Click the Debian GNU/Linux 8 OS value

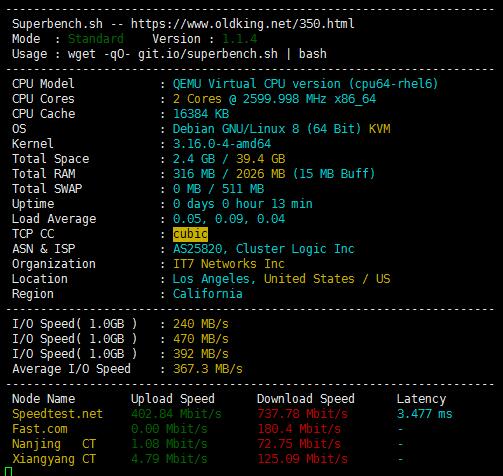[281, 129]
